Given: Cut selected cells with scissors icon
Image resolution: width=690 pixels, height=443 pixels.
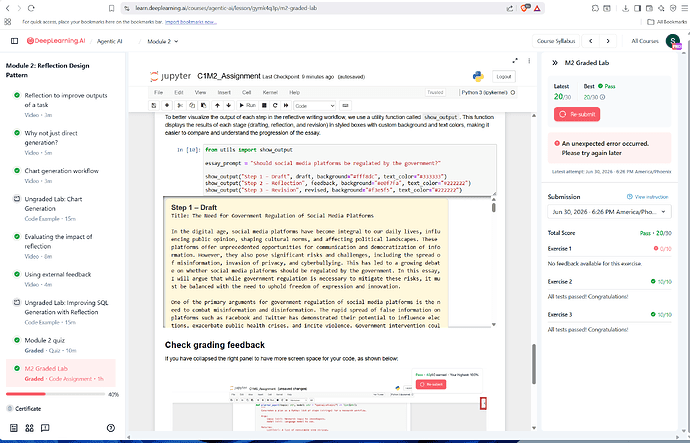Looking at the screenshot, I should 180,106.
